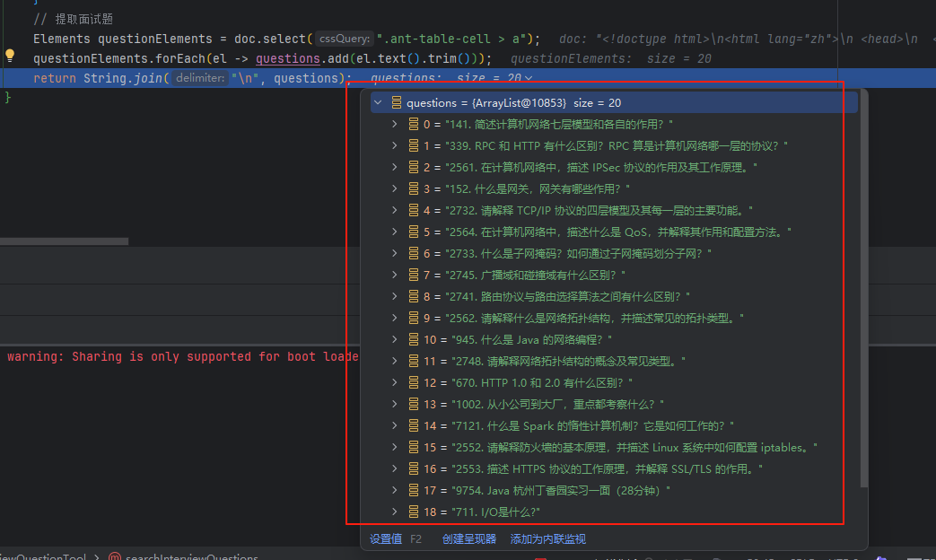
Task: Click the object icon of entry 4
Action: point(413,210)
